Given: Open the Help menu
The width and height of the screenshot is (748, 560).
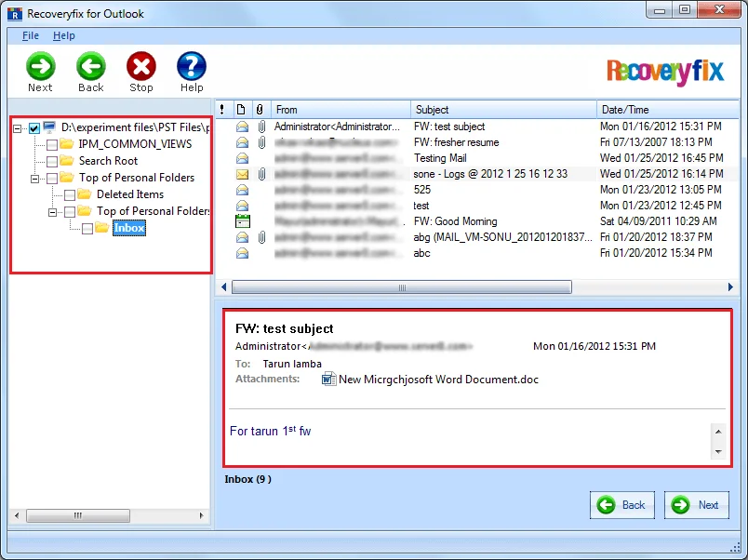Looking at the screenshot, I should pyautogui.click(x=64, y=35).
